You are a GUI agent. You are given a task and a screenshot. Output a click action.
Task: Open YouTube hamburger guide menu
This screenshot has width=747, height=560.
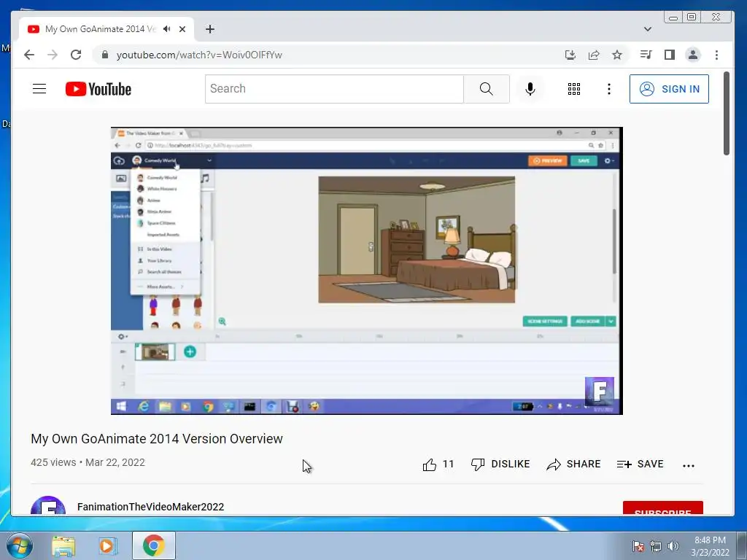(39, 88)
